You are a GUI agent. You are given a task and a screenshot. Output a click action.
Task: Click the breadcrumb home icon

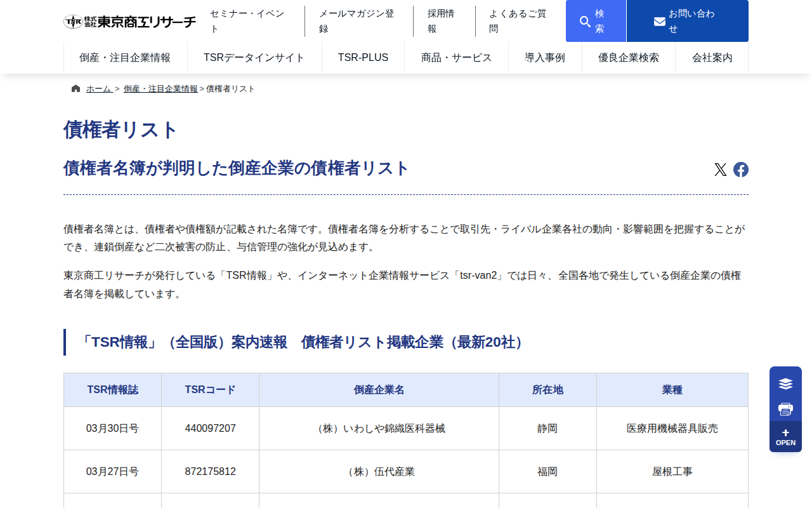click(x=76, y=88)
